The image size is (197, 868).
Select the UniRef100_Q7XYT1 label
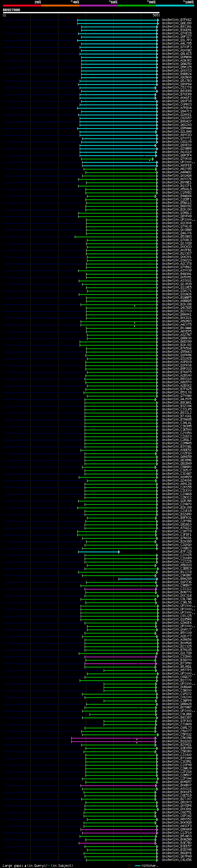tap(177, 138)
